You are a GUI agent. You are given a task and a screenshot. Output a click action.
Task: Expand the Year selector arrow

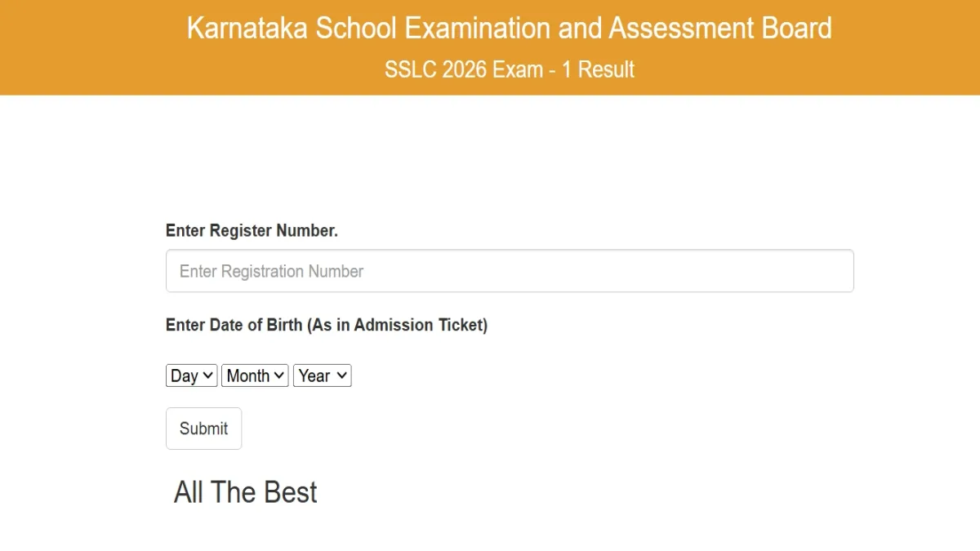[341, 375]
